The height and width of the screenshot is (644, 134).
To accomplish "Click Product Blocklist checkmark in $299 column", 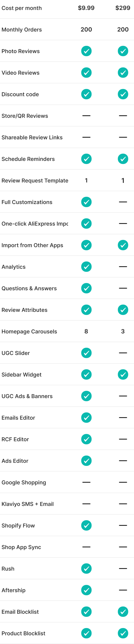I will click(x=123, y=633).
